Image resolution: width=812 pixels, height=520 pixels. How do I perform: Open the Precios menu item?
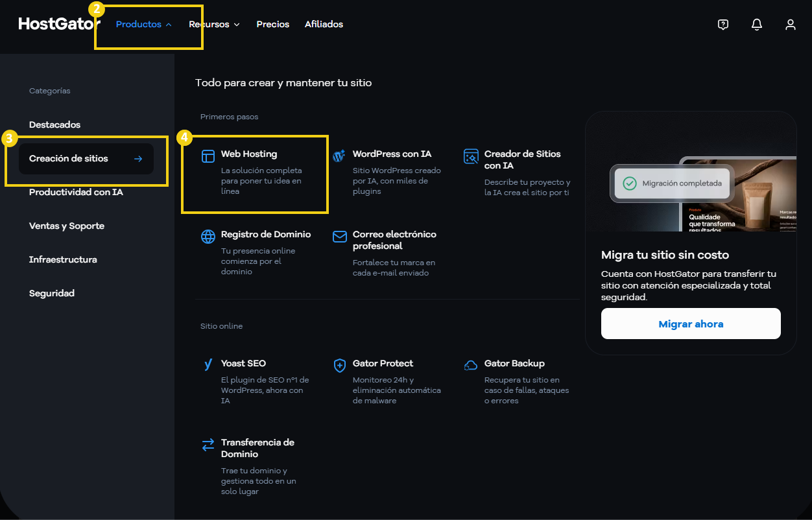pyautogui.click(x=272, y=25)
